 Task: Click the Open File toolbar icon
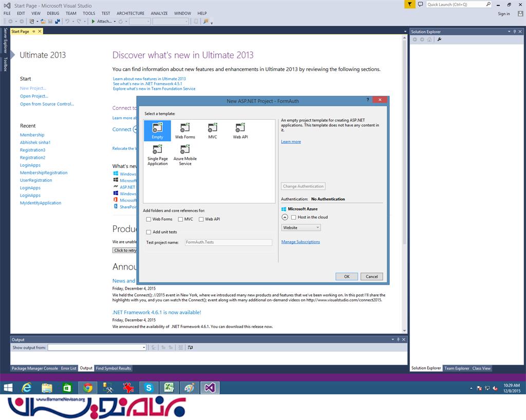click(43, 22)
